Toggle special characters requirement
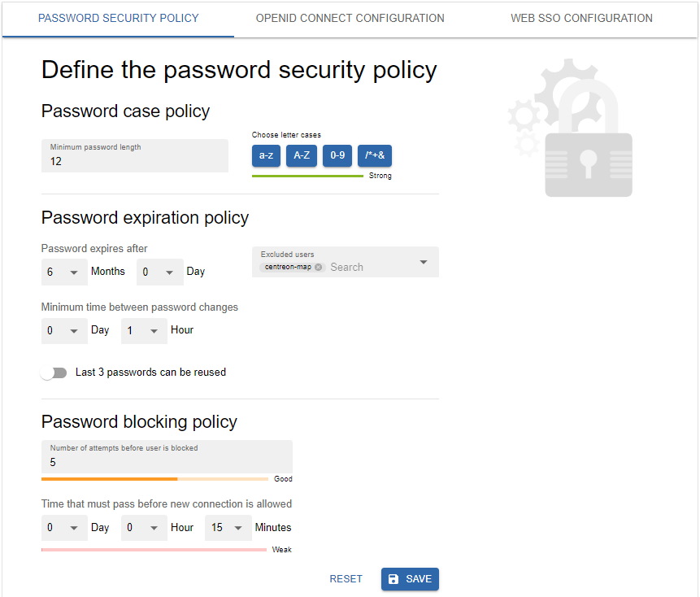Image resolution: width=700 pixels, height=597 pixels. click(375, 155)
